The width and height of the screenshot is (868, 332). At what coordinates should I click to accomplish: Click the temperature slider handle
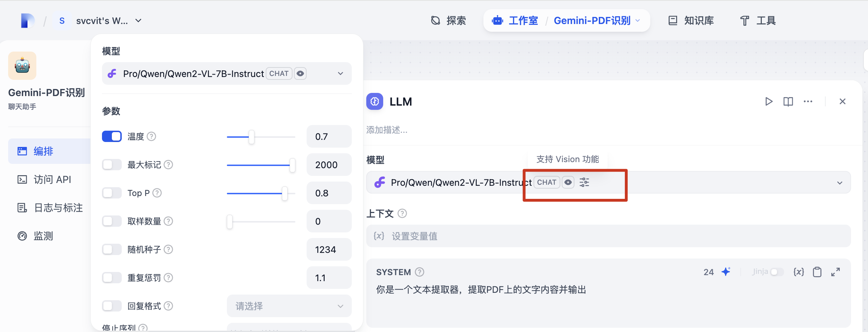pos(251,137)
